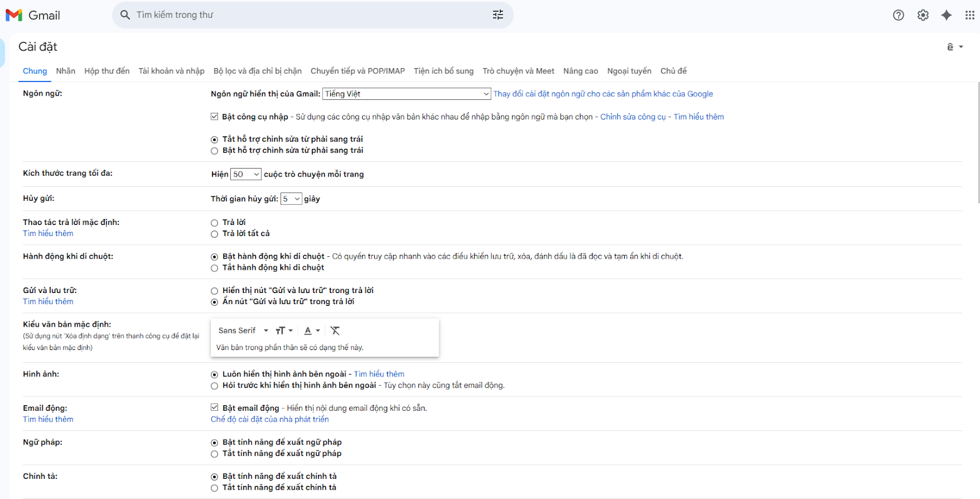This screenshot has height=499, width=980.
Task: Switch to the Nhãn tab
Action: [x=66, y=71]
